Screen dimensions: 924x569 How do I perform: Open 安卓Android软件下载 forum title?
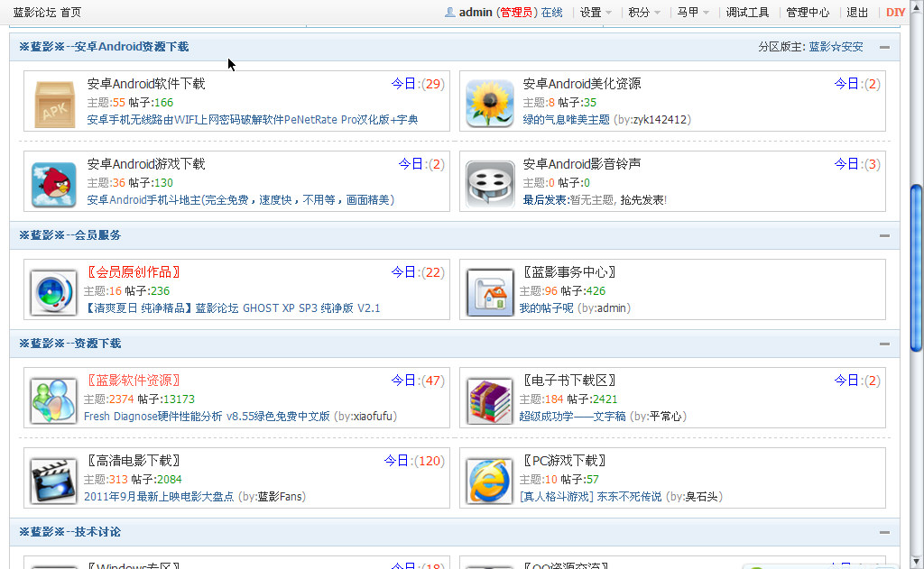[146, 84]
